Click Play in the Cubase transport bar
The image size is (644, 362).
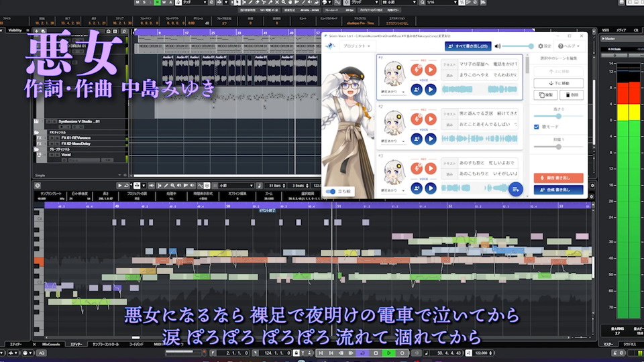coord(389,353)
